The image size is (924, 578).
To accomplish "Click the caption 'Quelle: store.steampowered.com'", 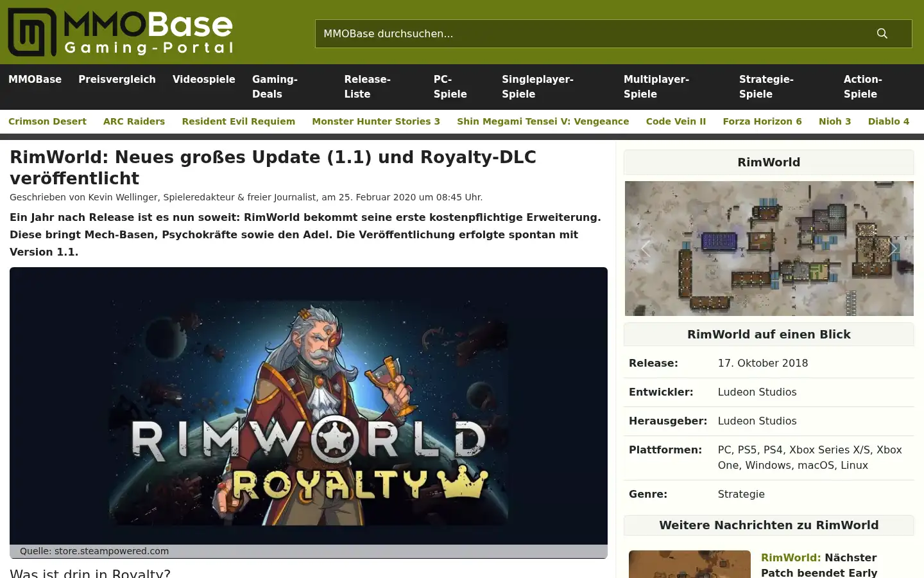I will pos(94,551).
